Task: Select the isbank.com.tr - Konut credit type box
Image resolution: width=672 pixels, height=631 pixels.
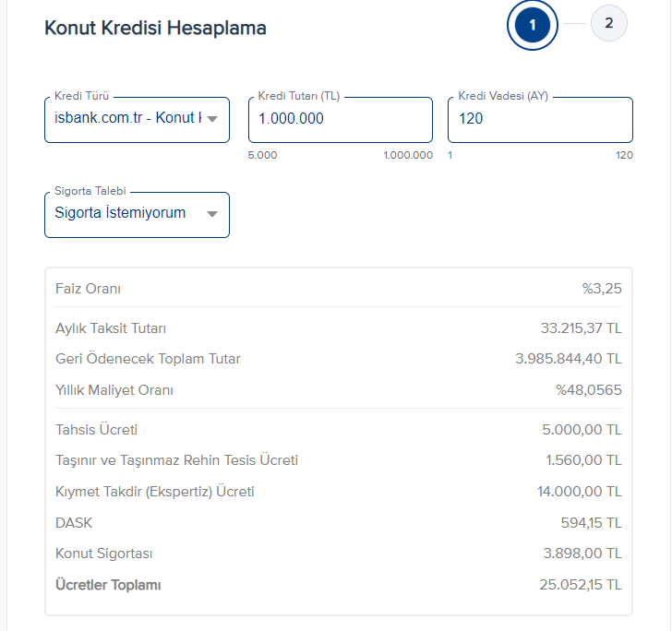Action: point(127,119)
